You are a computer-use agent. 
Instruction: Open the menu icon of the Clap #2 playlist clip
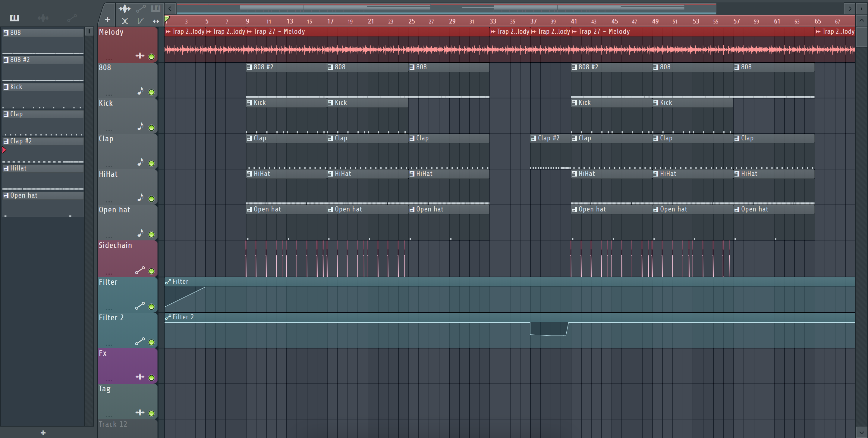[533, 138]
